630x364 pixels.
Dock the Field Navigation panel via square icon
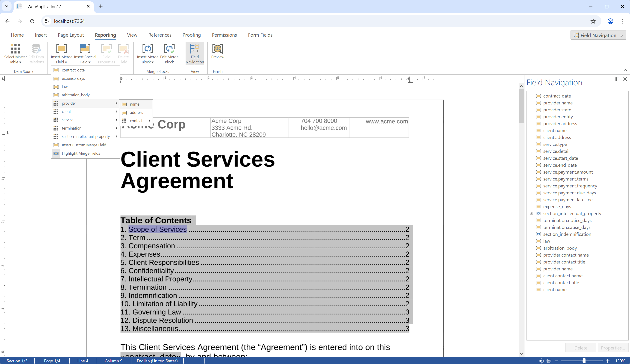coord(617,79)
